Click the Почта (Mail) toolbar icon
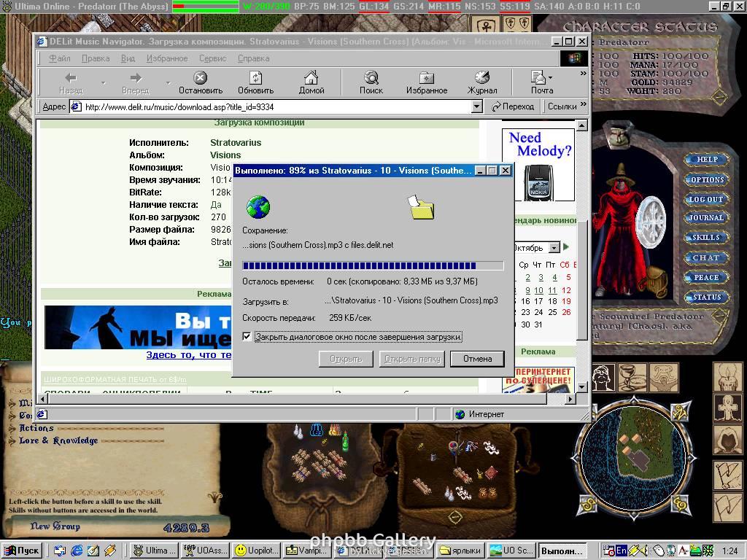 (x=541, y=78)
